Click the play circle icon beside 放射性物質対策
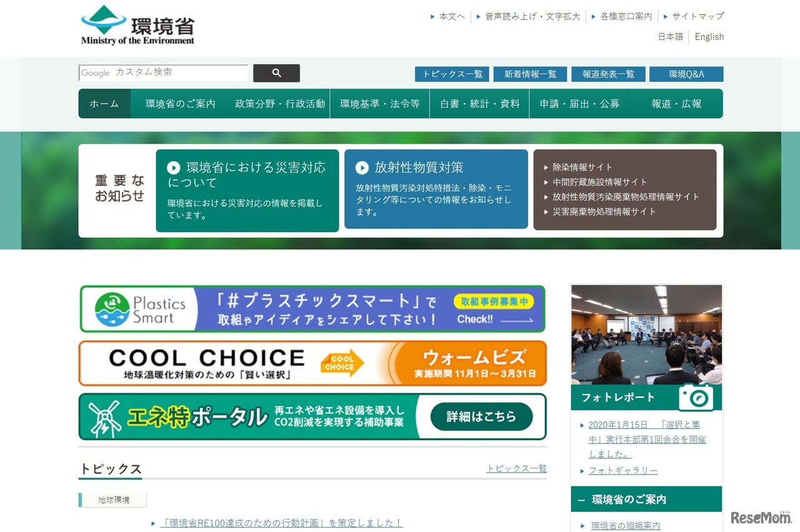Image resolution: width=800 pixels, height=532 pixels. point(361,167)
